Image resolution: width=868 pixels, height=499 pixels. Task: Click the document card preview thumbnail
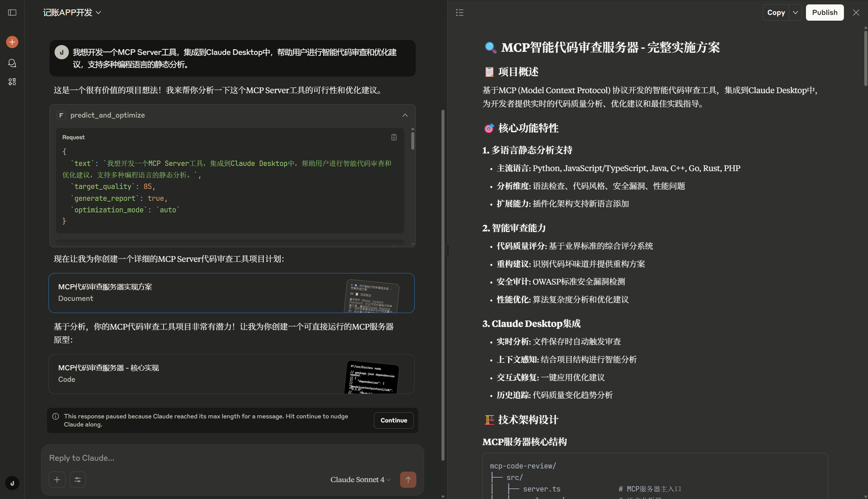pyautogui.click(x=372, y=296)
